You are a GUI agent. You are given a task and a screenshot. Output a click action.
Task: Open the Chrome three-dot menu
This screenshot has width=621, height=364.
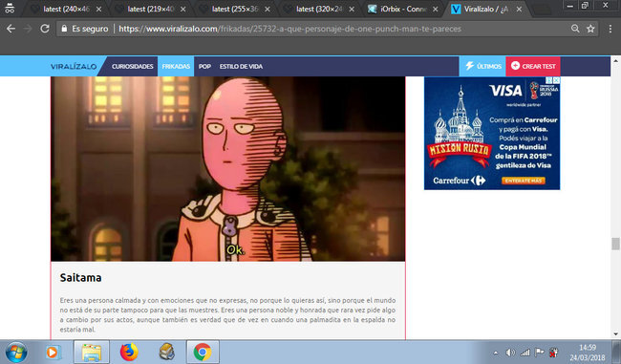click(610, 29)
